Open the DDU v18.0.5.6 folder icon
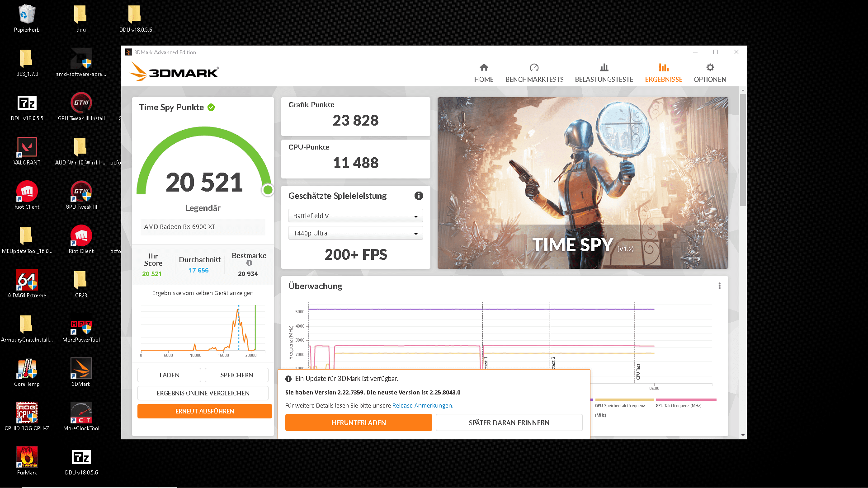868x488 pixels. pos(135,18)
